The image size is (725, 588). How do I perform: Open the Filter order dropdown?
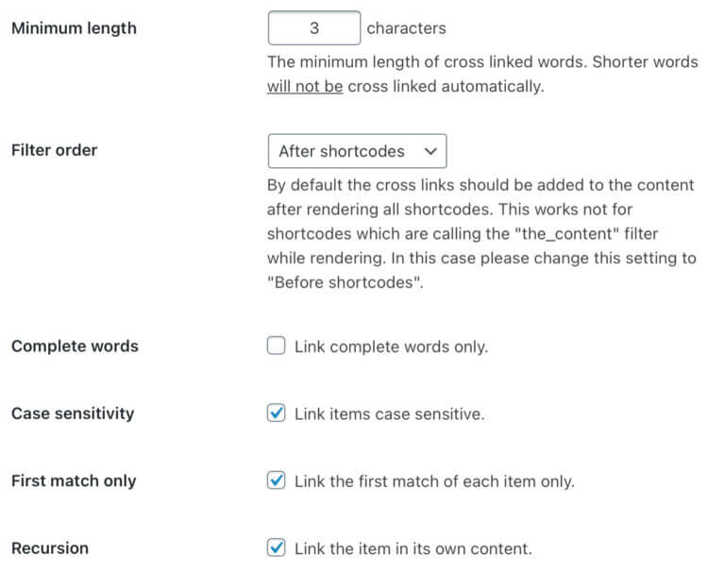point(357,151)
